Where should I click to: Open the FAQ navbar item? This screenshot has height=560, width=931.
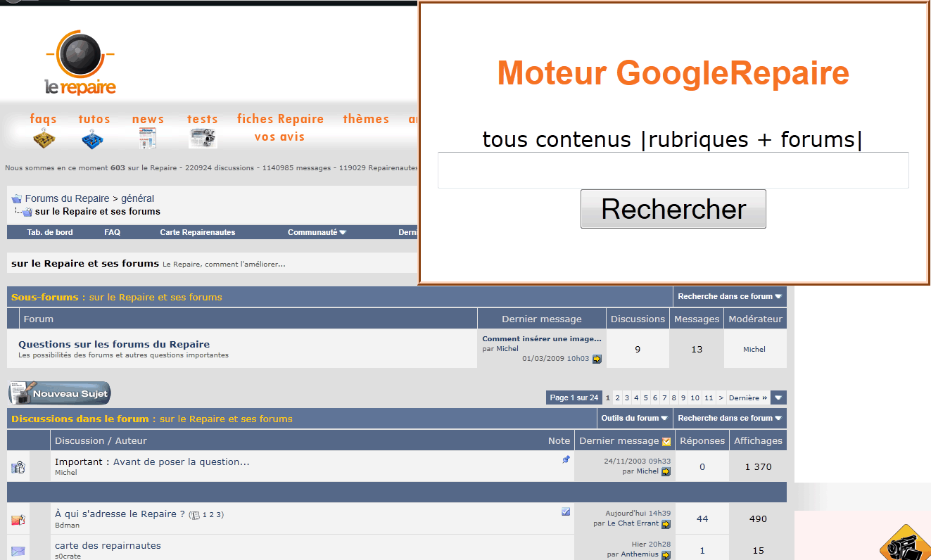click(x=112, y=232)
